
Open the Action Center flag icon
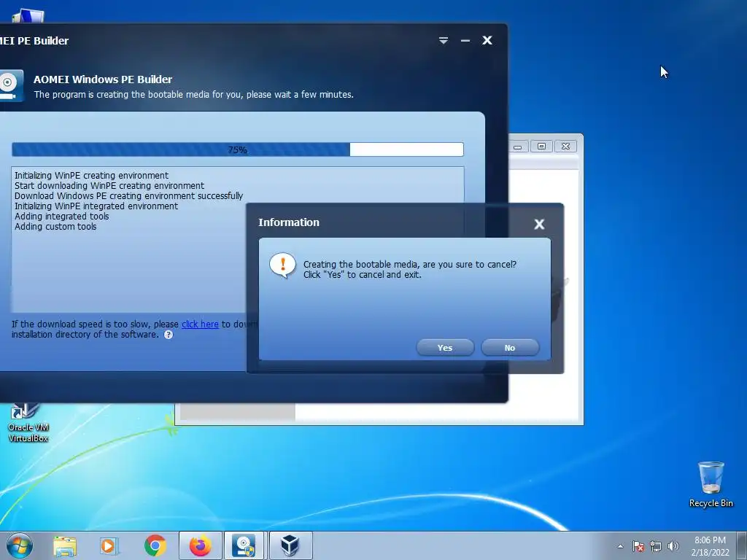tap(638, 546)
